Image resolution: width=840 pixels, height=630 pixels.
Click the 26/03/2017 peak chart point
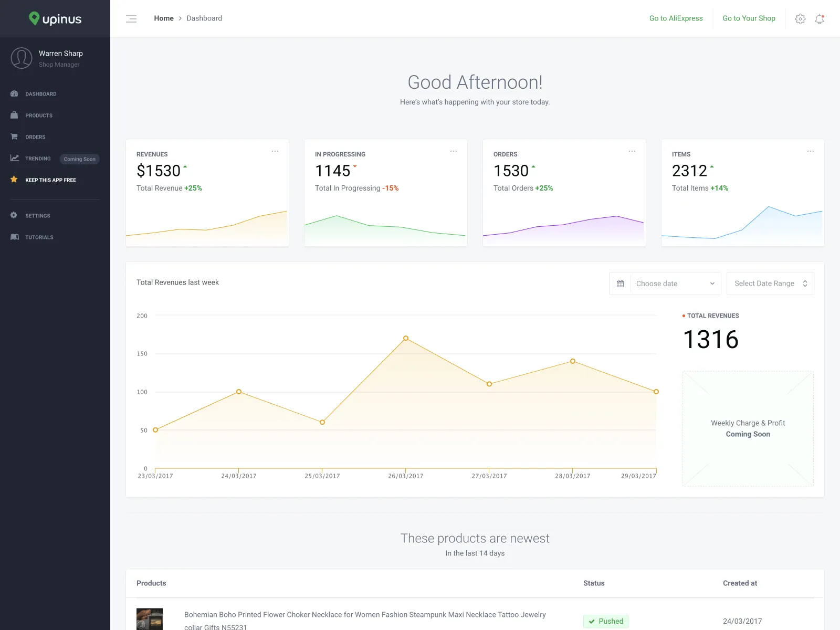point(406,338)
